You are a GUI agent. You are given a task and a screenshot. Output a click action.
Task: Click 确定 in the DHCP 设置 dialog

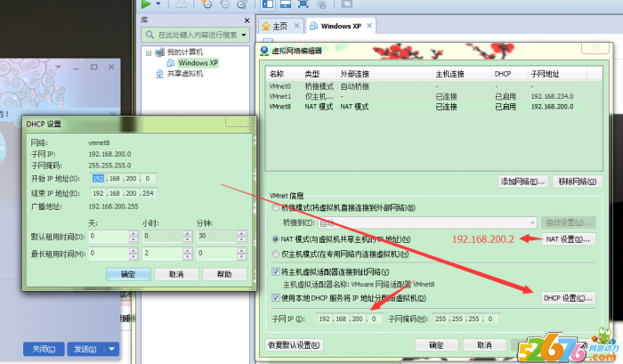(x=128, y=274)
